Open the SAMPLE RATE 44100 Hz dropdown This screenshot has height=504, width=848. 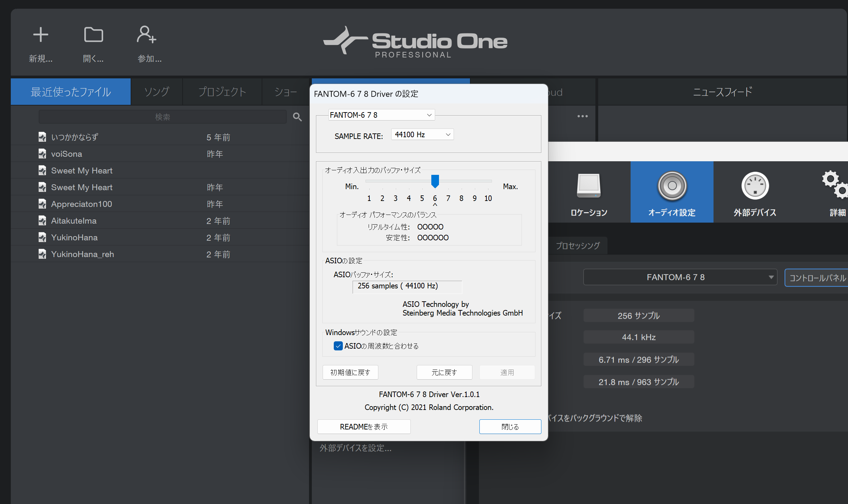[422, 134]
